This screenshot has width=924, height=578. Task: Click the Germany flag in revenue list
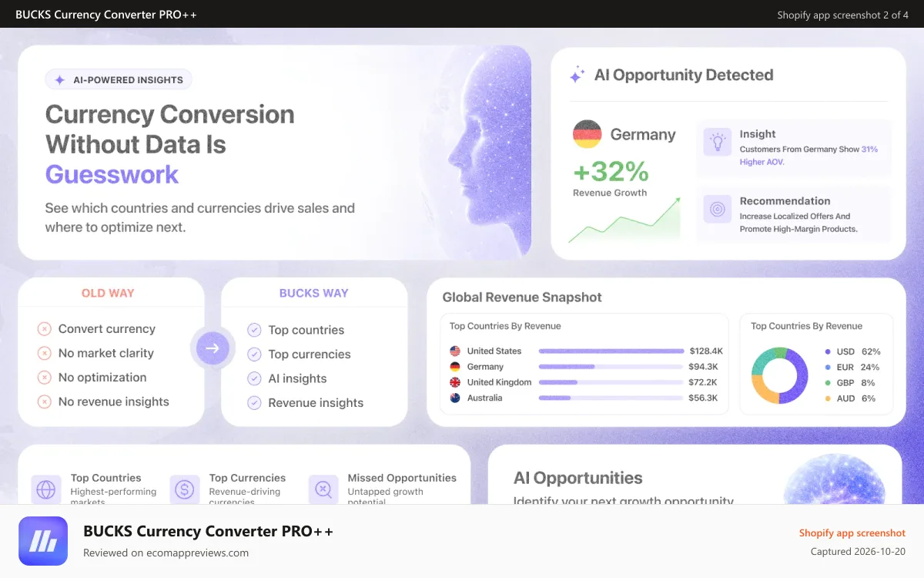click(455, 367)
